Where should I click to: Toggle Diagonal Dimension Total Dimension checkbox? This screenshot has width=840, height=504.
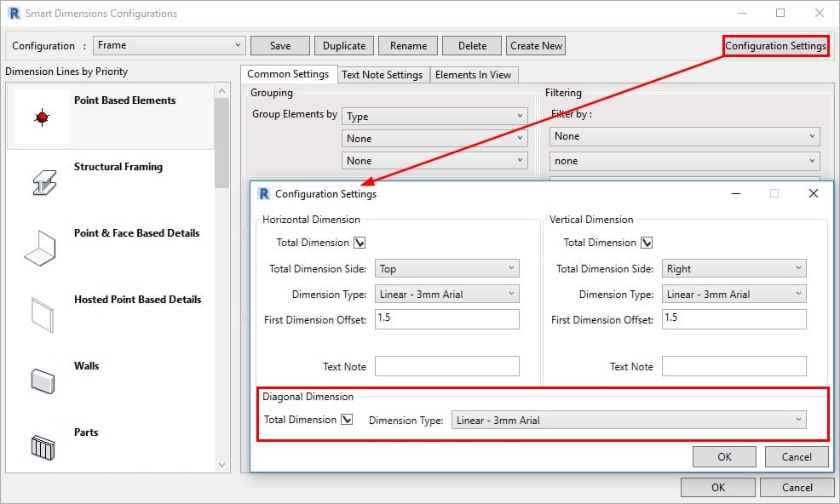coord(347,420)
